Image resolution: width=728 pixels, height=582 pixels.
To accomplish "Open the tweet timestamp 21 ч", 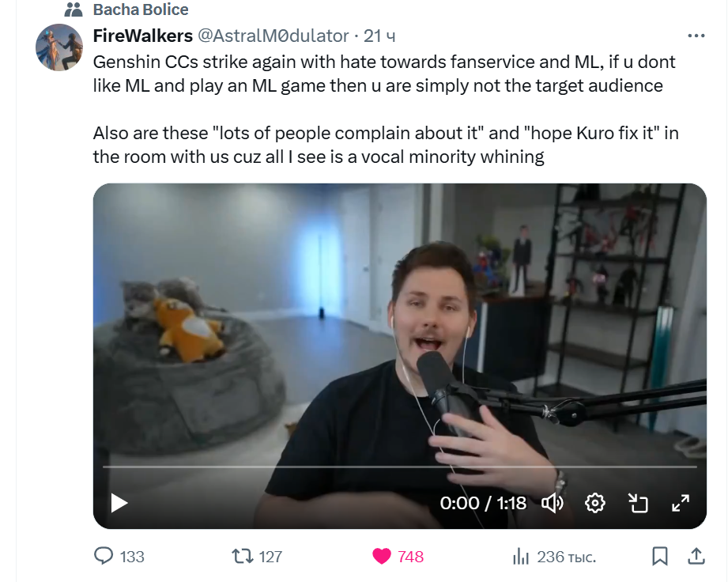I will [379, 36].
